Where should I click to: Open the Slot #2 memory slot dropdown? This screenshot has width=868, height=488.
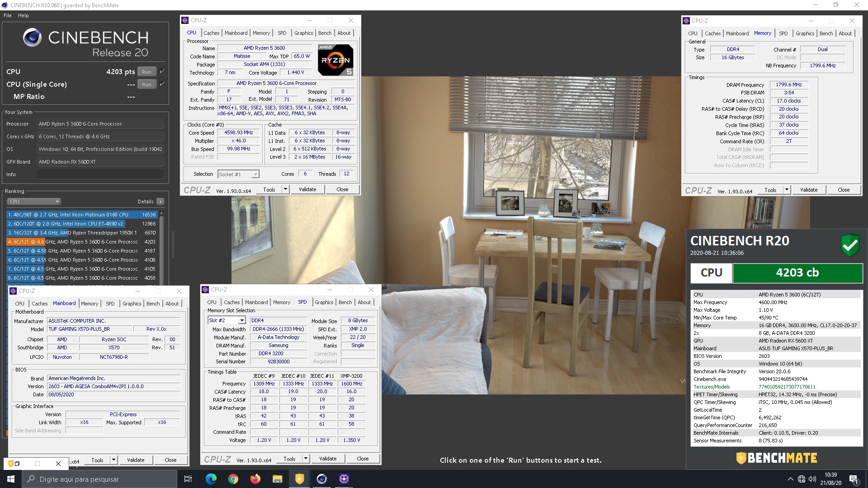226,320
